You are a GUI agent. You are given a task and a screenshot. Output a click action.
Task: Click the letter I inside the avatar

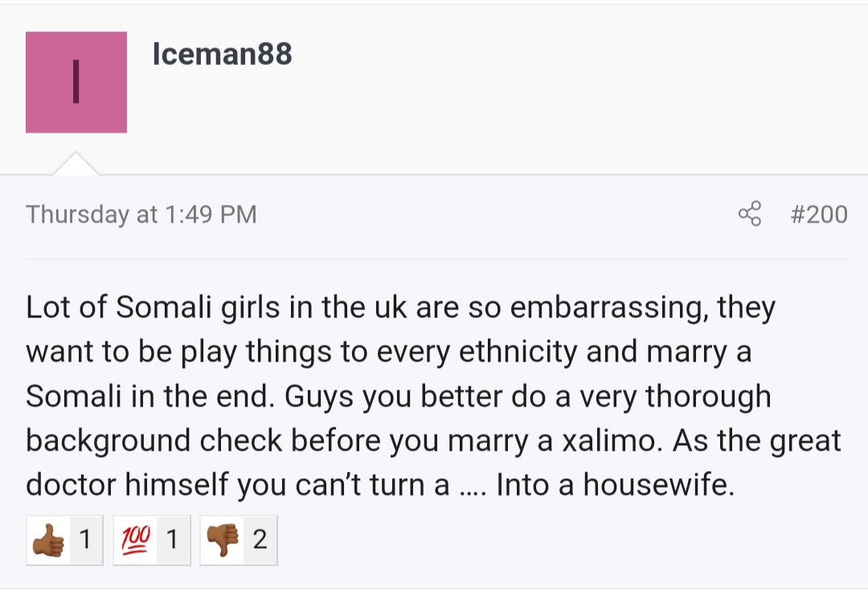point(76,82)
